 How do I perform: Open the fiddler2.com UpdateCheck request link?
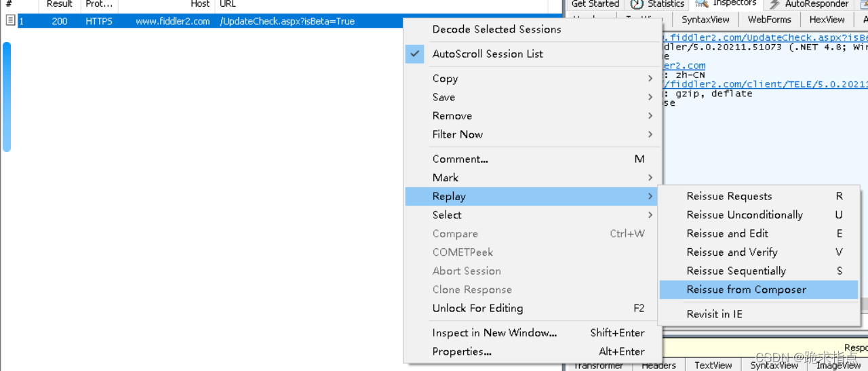(x=766, y=37)
